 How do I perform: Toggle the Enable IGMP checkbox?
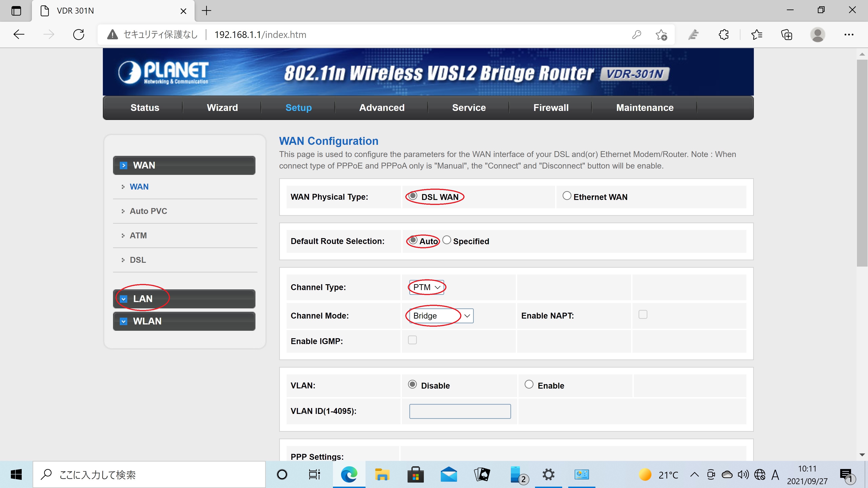coord(413,340)
